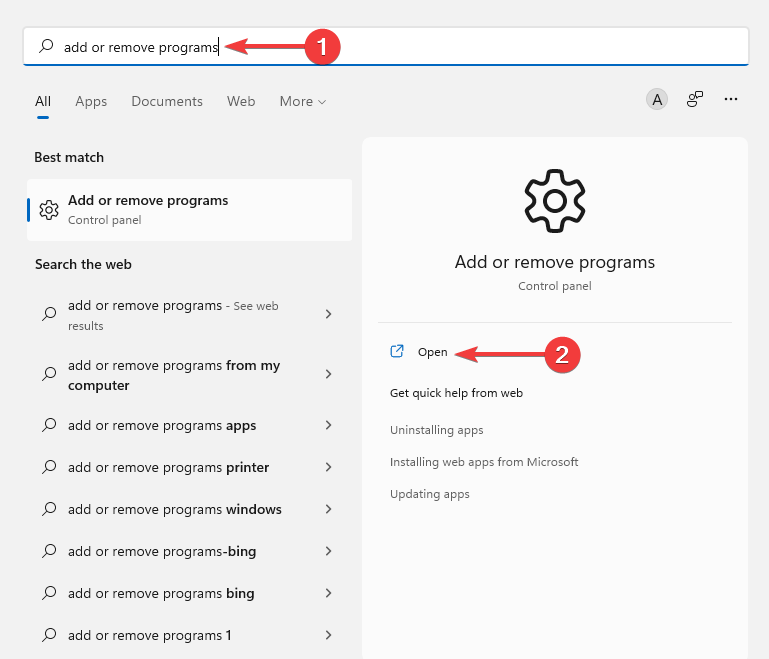Screen dimensions: 769x659
Task: Select the Web filter tab
Action: (241, 101)
